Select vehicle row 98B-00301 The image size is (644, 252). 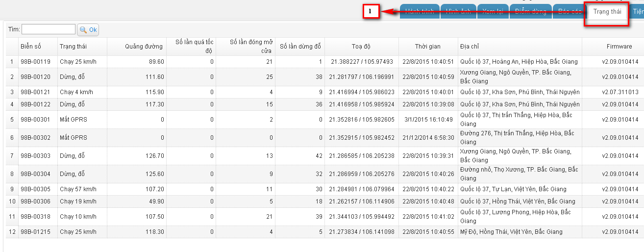(x=35, y=120)
